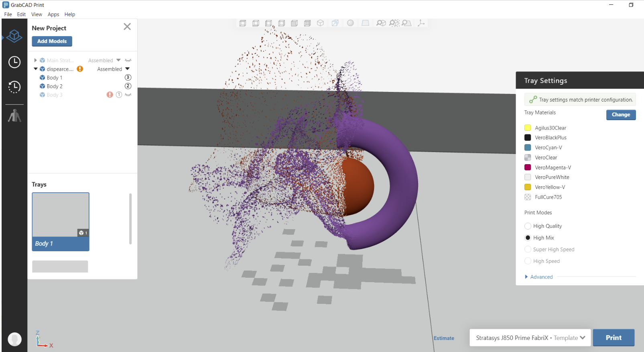The width and height of the screenshot is (644, 352).
Task: Click the VeroMagenta-V swatch
Action: coord(528,167)
